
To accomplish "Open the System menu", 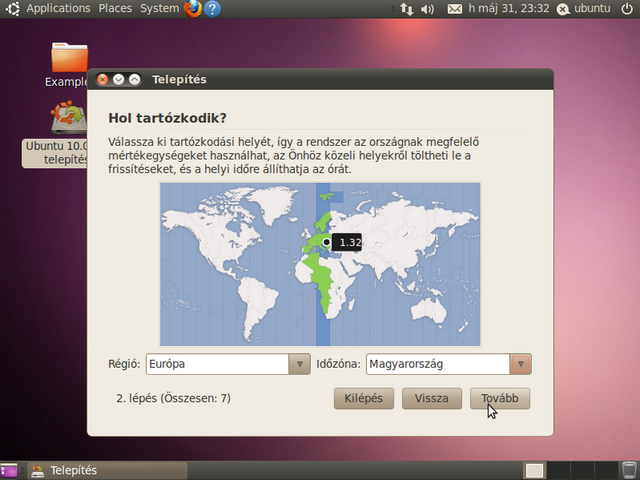I will [160, 9].
